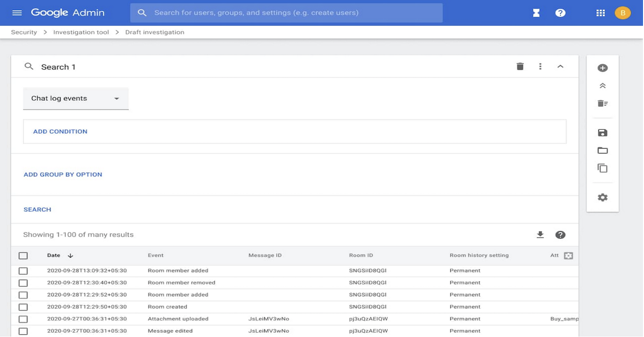This screenshot has height=337, width=644.
Task: Go to Security breadcrumb
Action: click(24, 32)
